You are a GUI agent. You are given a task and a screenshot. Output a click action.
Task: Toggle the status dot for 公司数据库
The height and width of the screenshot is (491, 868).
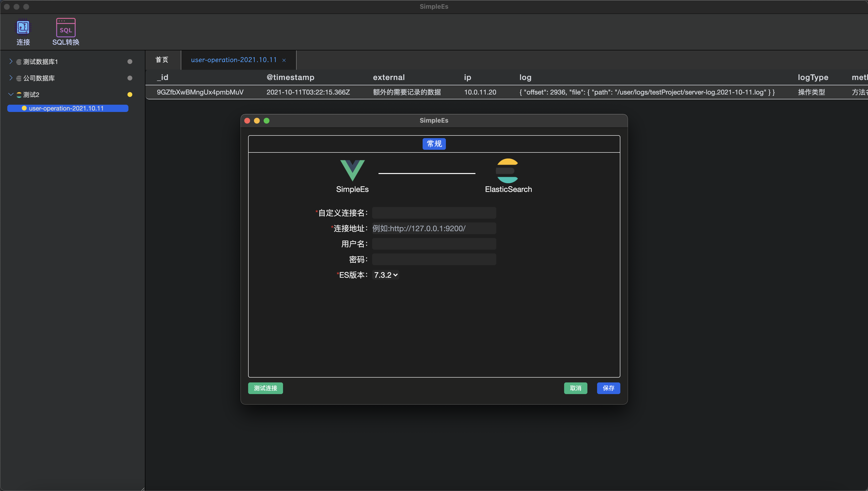pyautogui.click(x=130, y=78)
